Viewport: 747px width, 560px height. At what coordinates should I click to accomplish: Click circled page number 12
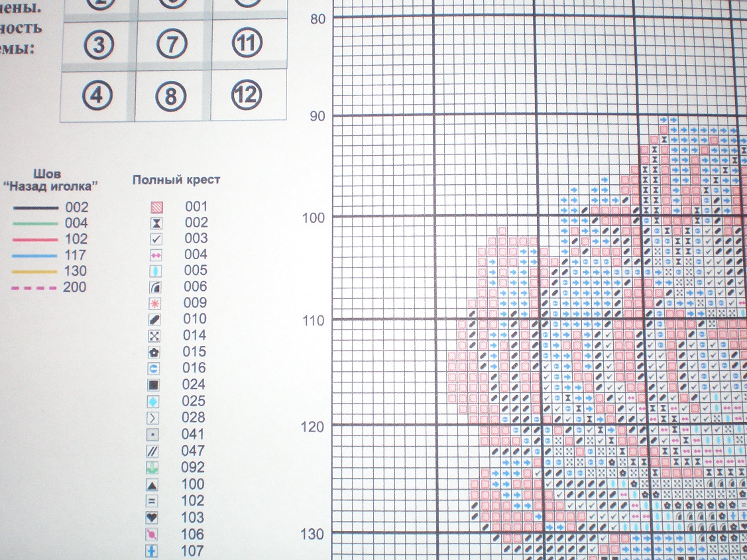point(247,96)
